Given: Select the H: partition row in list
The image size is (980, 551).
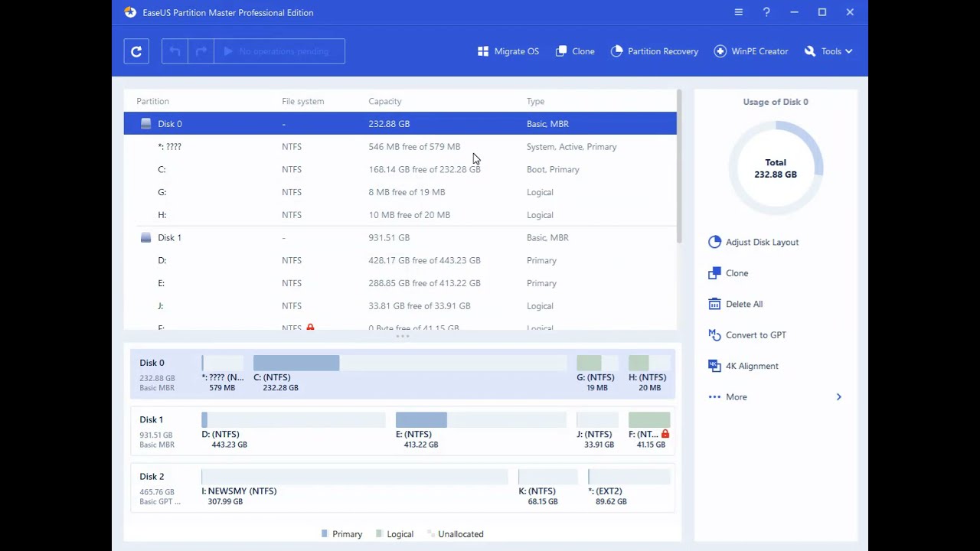Looking at the screenshot, I should point(400,215).
